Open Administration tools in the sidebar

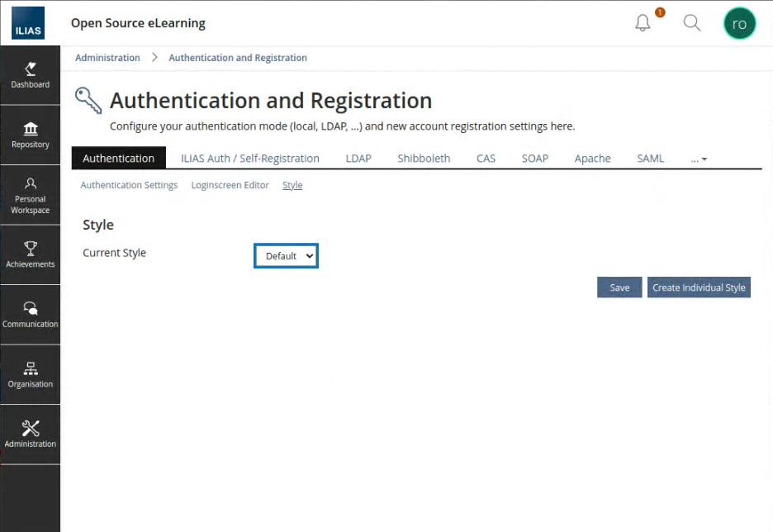[x=31, y=435]
